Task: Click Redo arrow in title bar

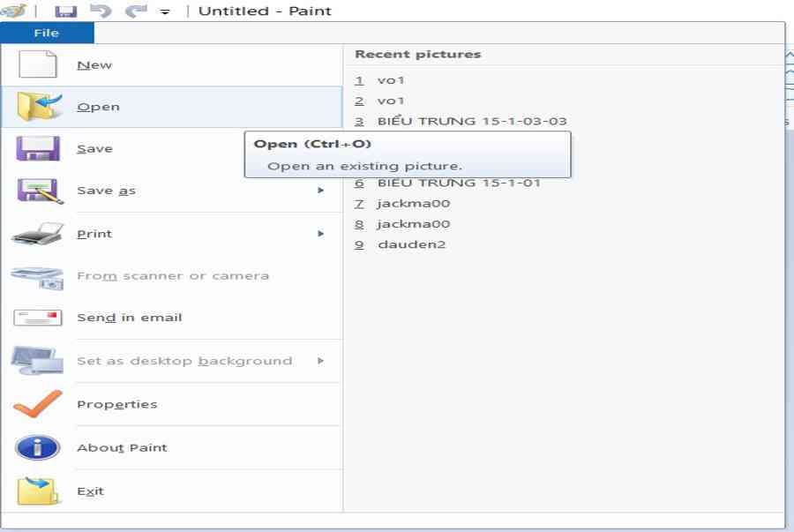Action: coord(135,11)
